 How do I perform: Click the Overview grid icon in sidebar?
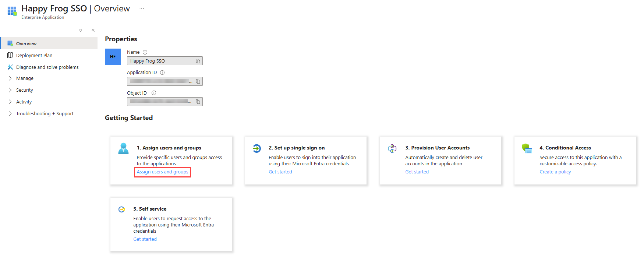[x=10, y=43]
